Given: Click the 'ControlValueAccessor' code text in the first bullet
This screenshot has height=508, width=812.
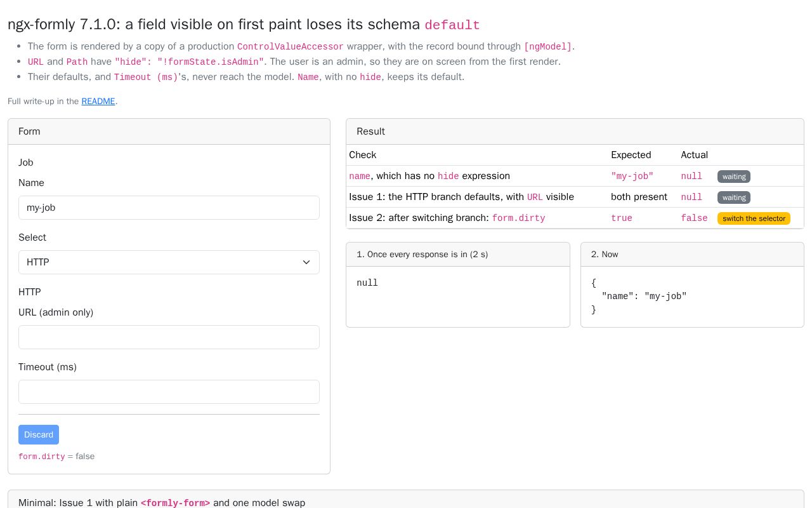Looking at the screenshot, I should click(x=291, y=47).
